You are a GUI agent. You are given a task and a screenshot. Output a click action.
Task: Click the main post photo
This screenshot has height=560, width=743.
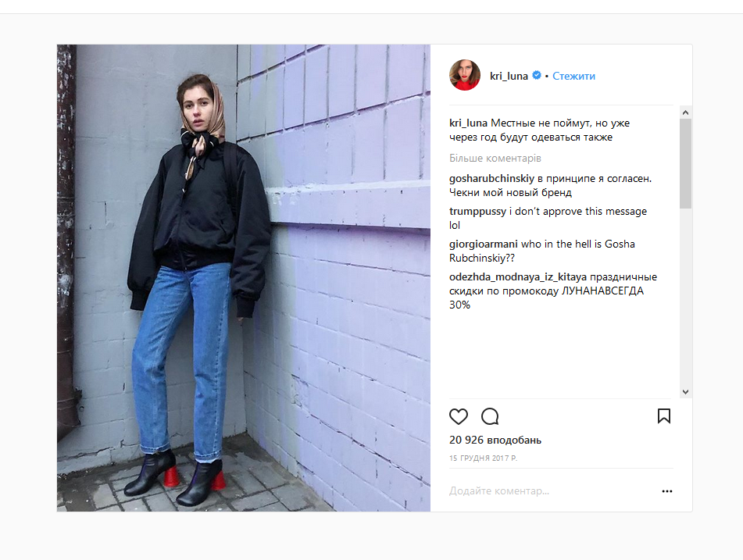point(244,278)
